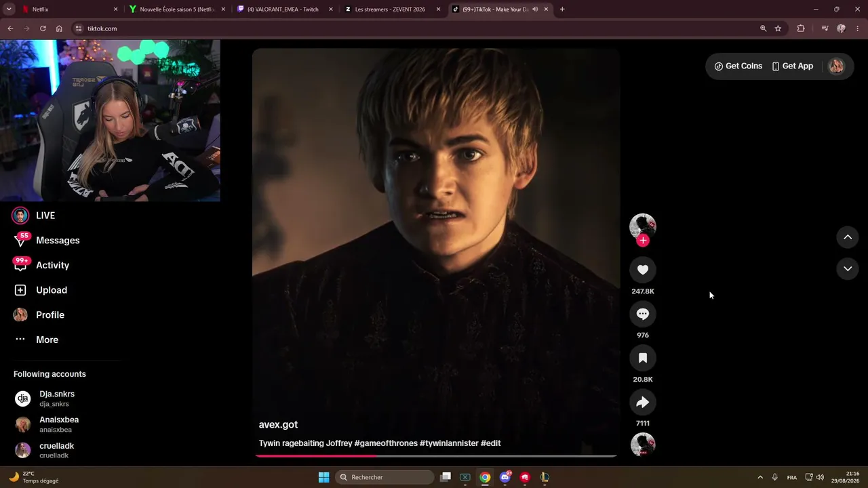
Task: Click the microphone icon in the system tray
Action: 774,477
